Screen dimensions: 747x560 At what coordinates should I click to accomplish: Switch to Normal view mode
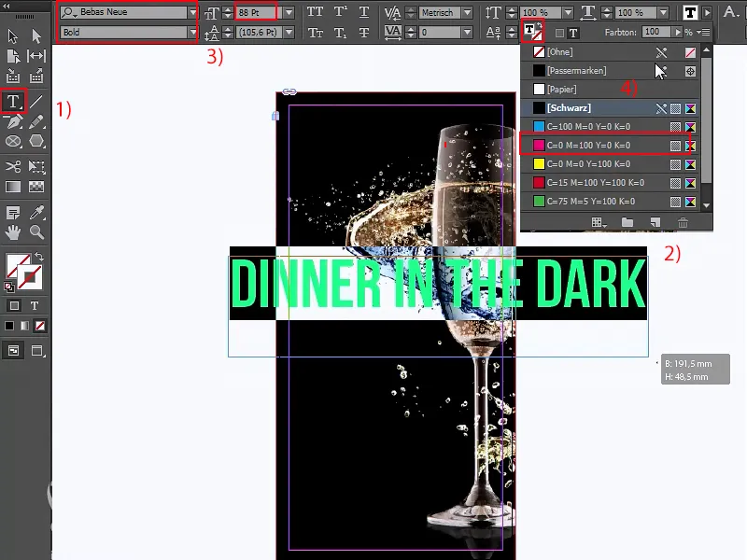pyautogui.click(x=13, y=351)
